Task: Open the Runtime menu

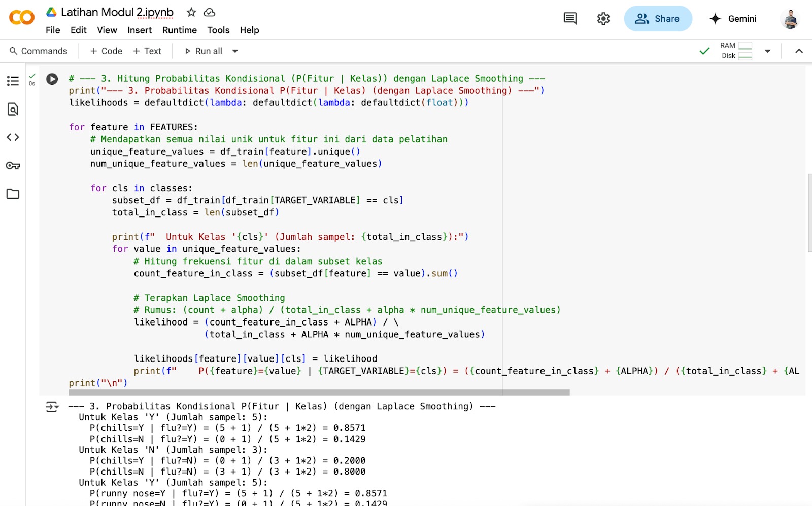Action: (x=179, y=30)
